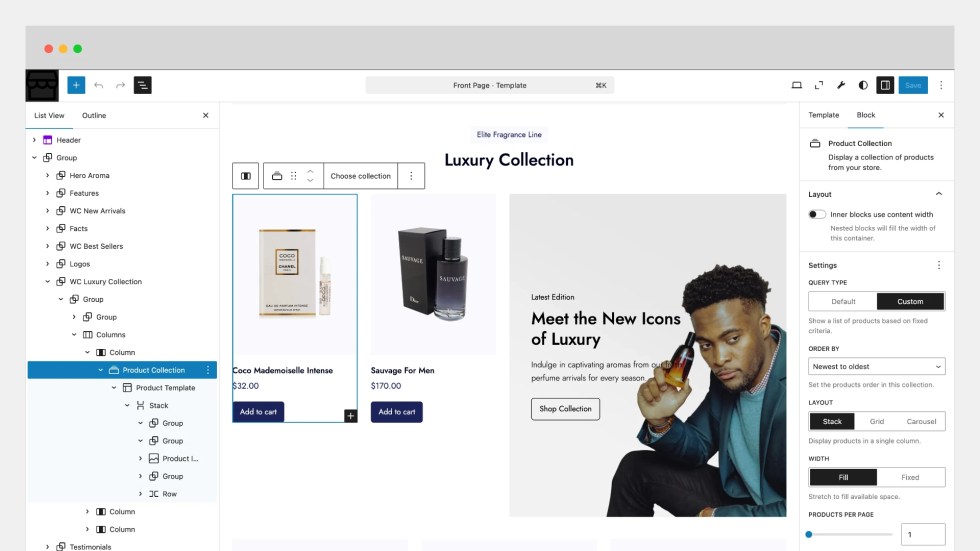Image resolution: width=980 pixels, height=551 pixels.
Task: Click the blue Save button
Action: 913,85
